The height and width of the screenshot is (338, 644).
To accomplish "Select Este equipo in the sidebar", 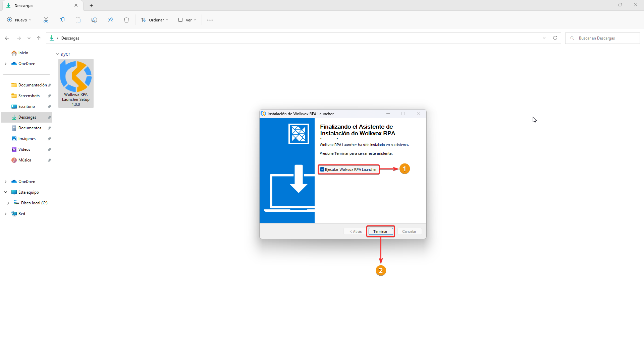I will tap(25, 192).
